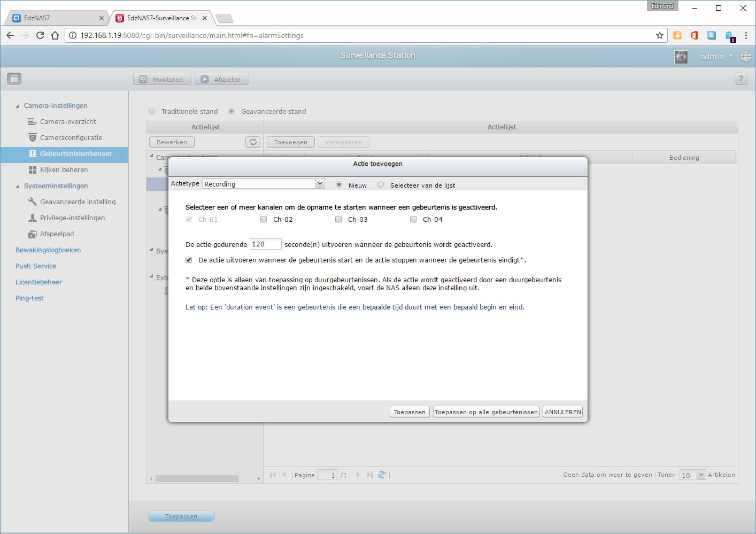
Task: Collapse the Camera-instellingen tree section
Action: [x=17, y=106]
